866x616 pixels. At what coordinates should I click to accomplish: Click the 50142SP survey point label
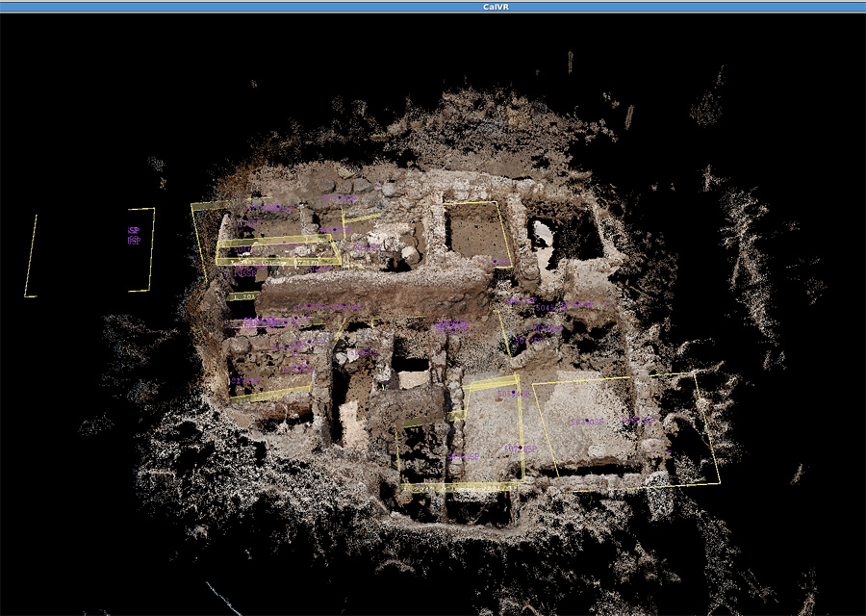pyautogui.click(x=367, y=248)
